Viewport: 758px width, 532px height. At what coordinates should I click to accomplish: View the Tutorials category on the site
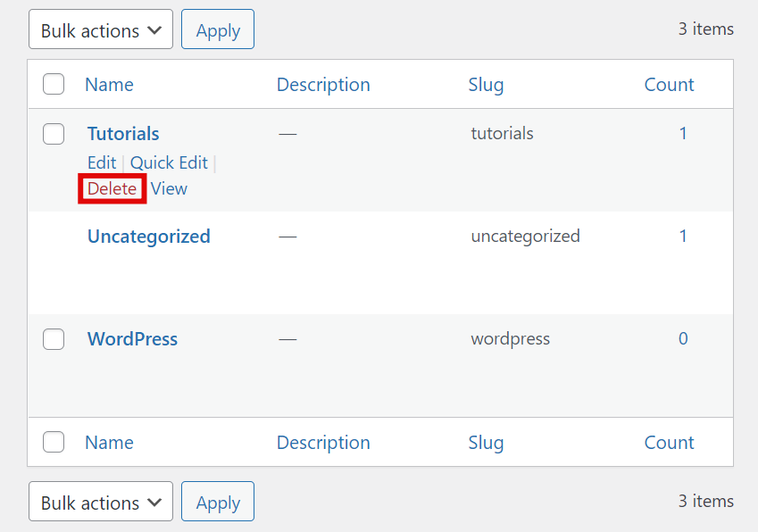pyautogui.click(x=169, y=188)
